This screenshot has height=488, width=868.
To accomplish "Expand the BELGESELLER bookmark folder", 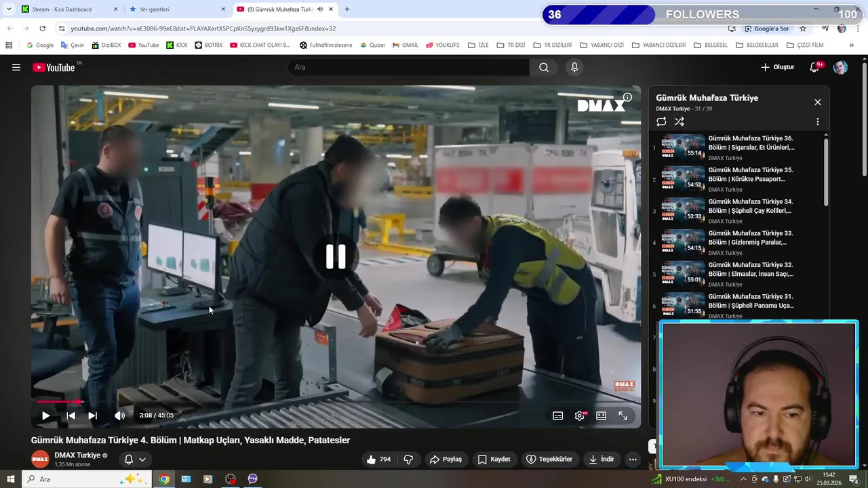I will click(757, 45).
